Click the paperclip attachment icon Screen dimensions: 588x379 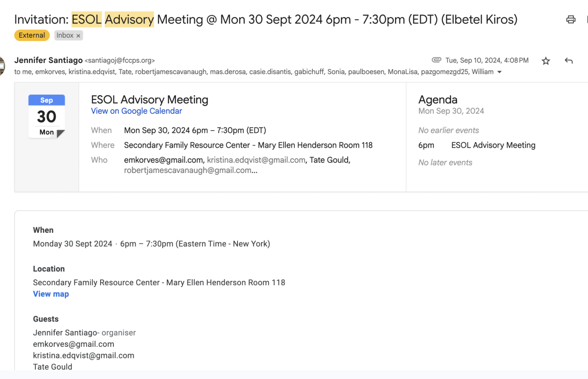click(x=436, y=60)
